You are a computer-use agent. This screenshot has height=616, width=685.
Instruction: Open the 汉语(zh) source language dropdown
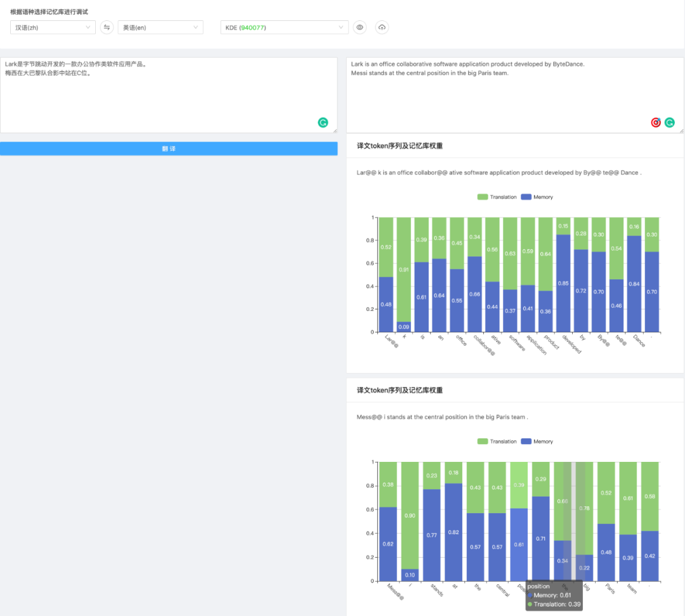[x=53, y=27]
